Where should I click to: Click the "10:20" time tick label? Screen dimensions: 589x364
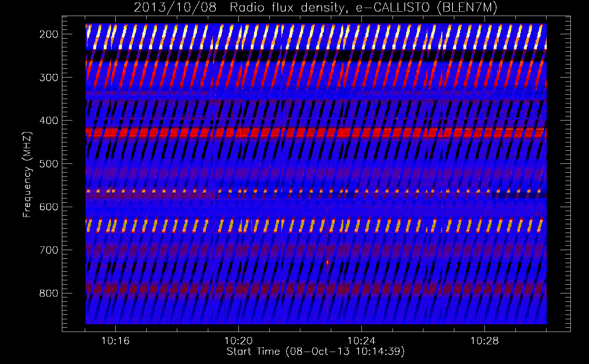[x=238, y=341]
